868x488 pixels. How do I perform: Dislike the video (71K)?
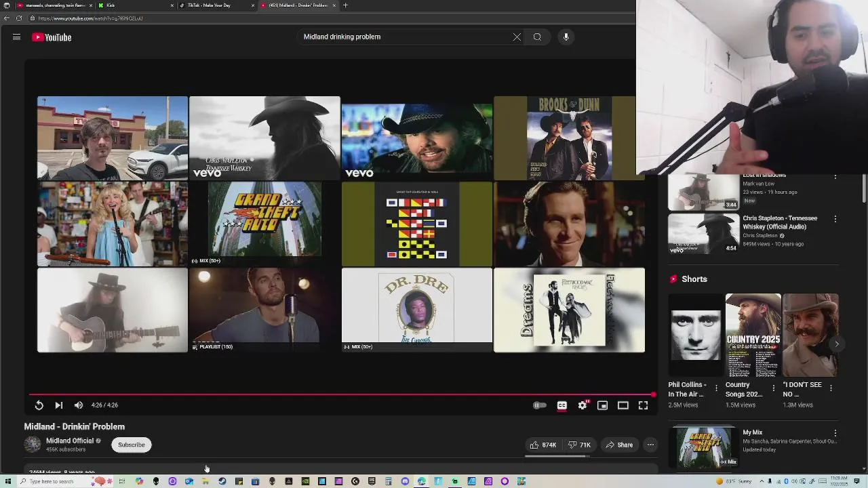(579, 445)
